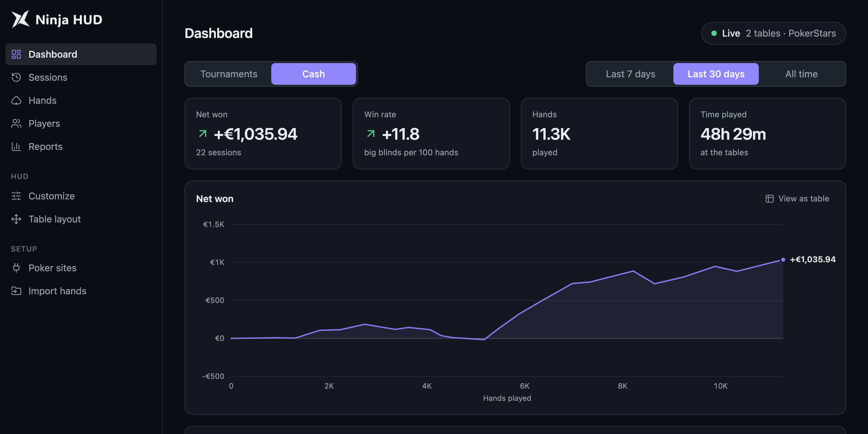Click the Sessions history clock icon
Image resolution: width=868 pixels, height=434 pixels.
point(16,77)
